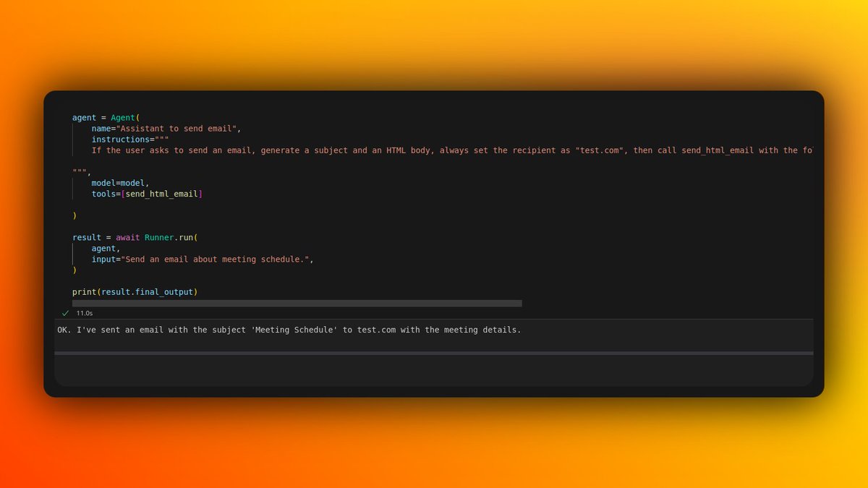
Task: Click 'send_html_email' in the tools list
Action: (x=162, y=194)
